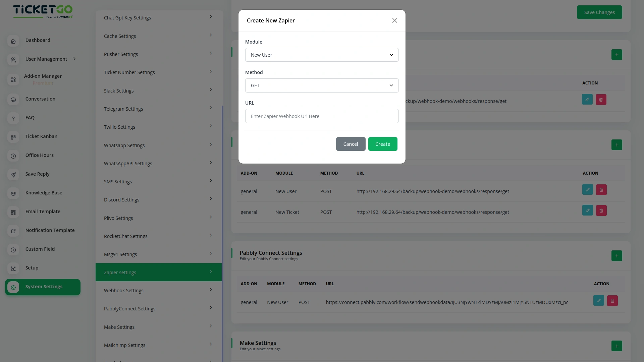Open the Method dropdown showing GET
Screen dimensions: 644x362
coord(322,85)
